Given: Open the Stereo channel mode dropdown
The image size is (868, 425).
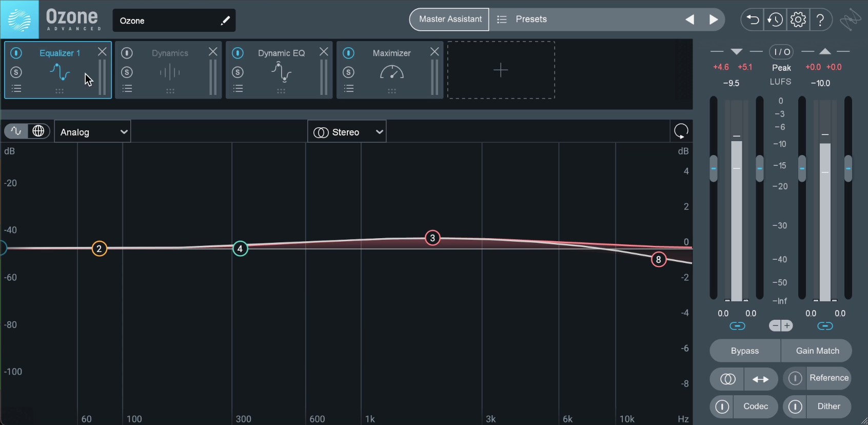Looking at the screenshot, I should tap(347, 132).
